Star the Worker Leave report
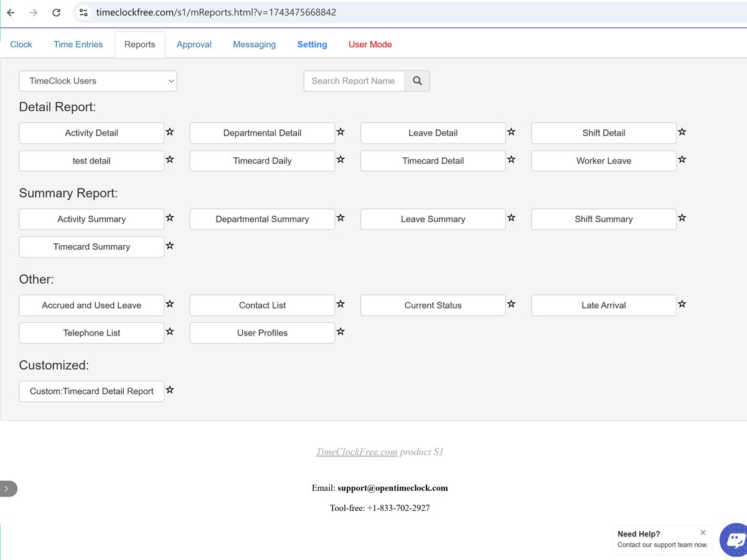The image size is (747, 560). (x=682, y=159)
